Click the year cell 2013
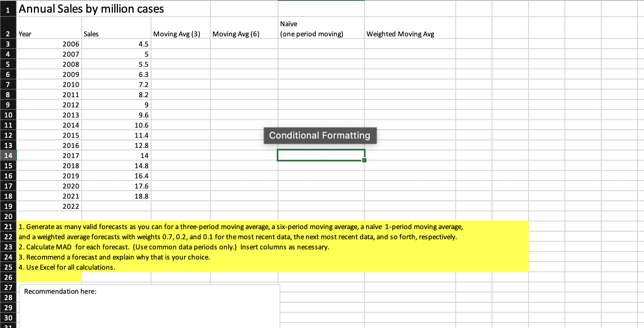The image size is (644, 328). point(49,115)
